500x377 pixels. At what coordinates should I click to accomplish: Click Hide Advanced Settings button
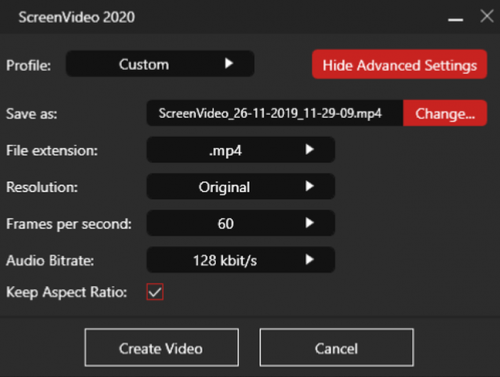tap(399, 64)
